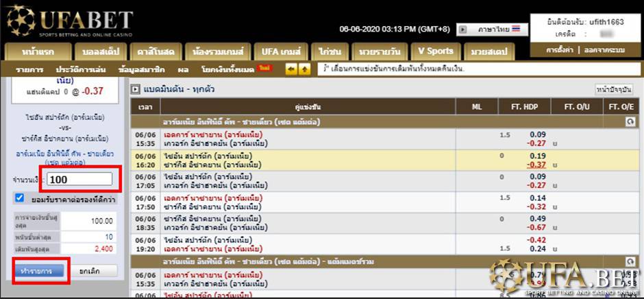Click odds -0.42 in the 19:20 row
This screenshot has width=644, height=299.
pyautogui.click(x=536, y=240)
